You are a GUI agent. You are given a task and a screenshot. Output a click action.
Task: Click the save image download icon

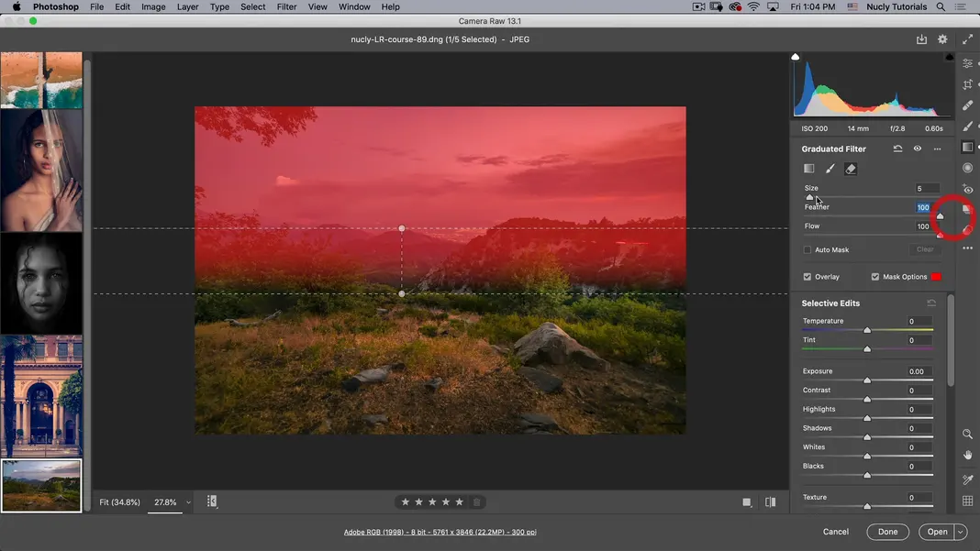(921, 39)
